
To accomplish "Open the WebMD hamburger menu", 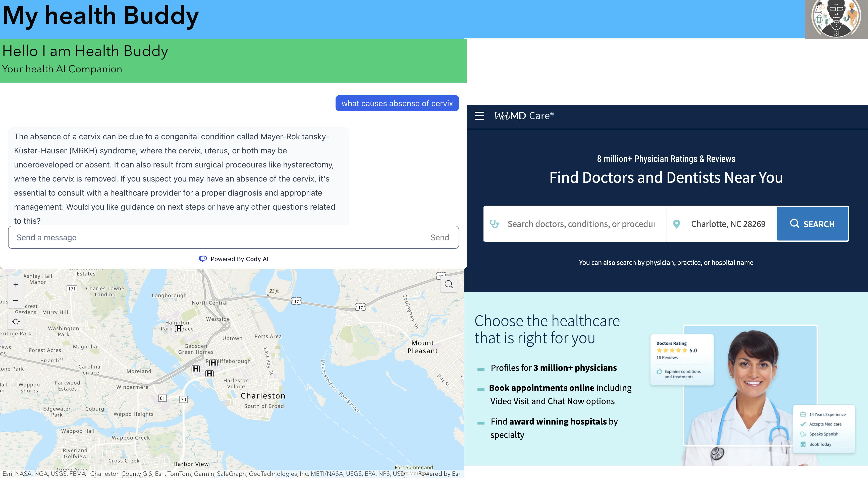I will pyautogui.click(x=479, y=116).
